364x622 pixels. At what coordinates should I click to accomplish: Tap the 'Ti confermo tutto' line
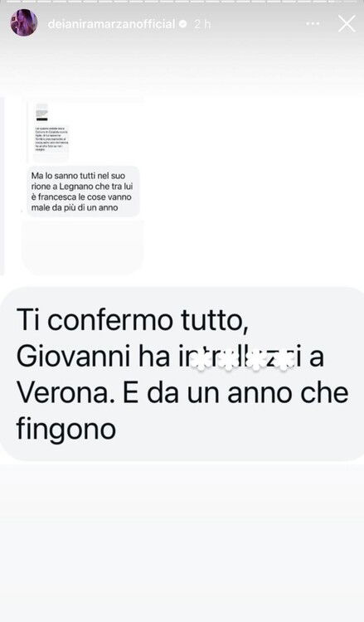click(133, 319)
